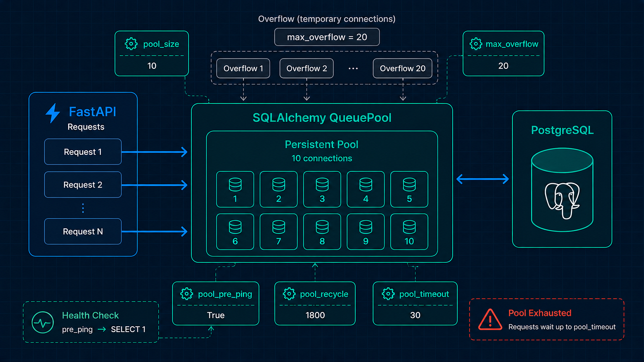
Task: Click the gear icon beside pool_size
Action: pyautogui.click(x=132, y=44)
